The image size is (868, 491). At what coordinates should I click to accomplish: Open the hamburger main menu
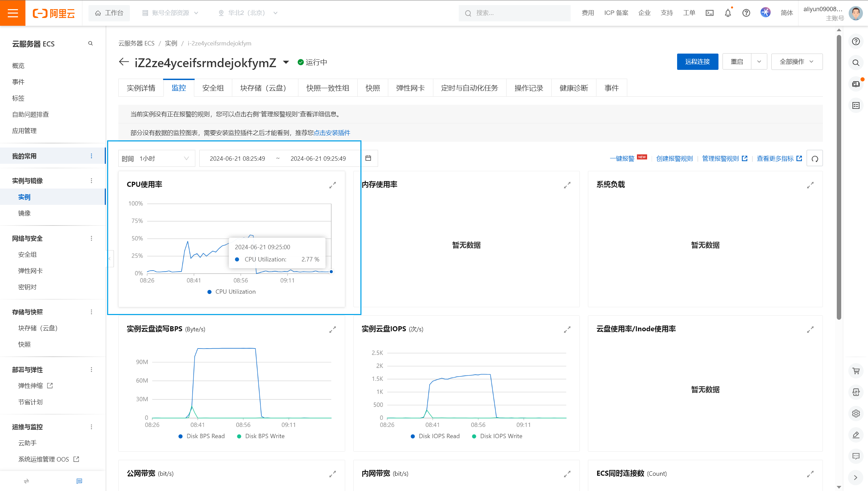[13, 13]
